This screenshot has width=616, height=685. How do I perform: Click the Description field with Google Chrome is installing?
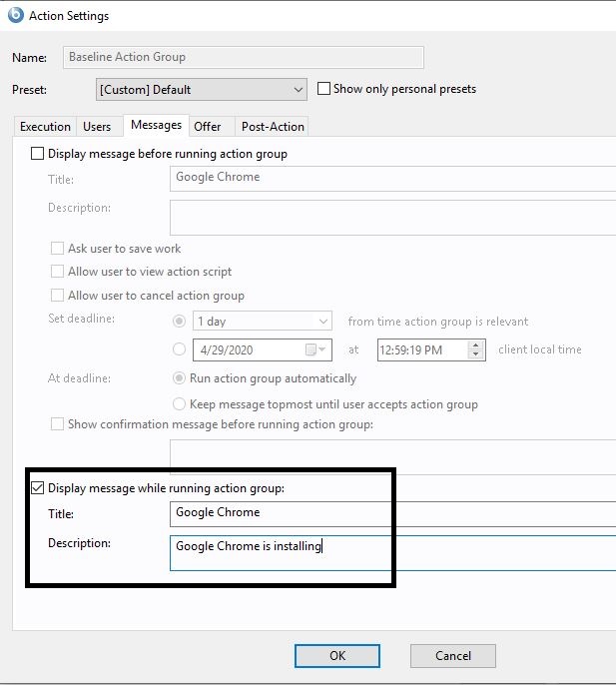[x=392, y=553]
